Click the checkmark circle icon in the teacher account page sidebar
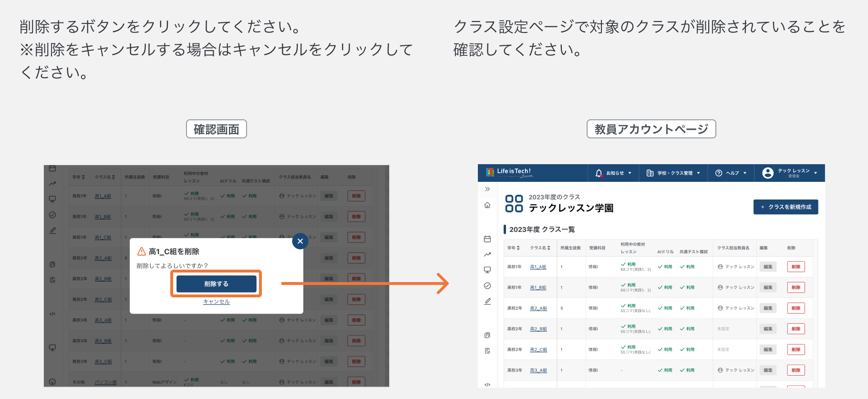The width and height of the screenshot is (868, 399). tap(487, 286)
